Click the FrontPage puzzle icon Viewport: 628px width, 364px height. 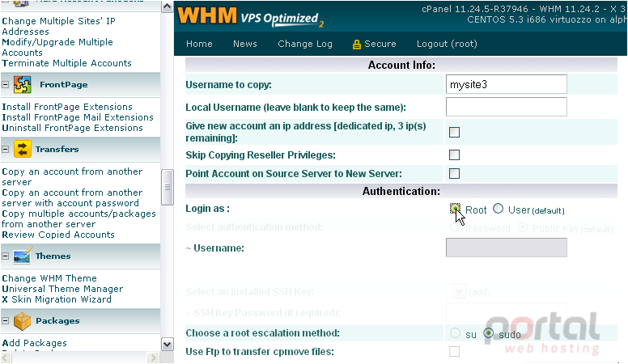(23, 84)
